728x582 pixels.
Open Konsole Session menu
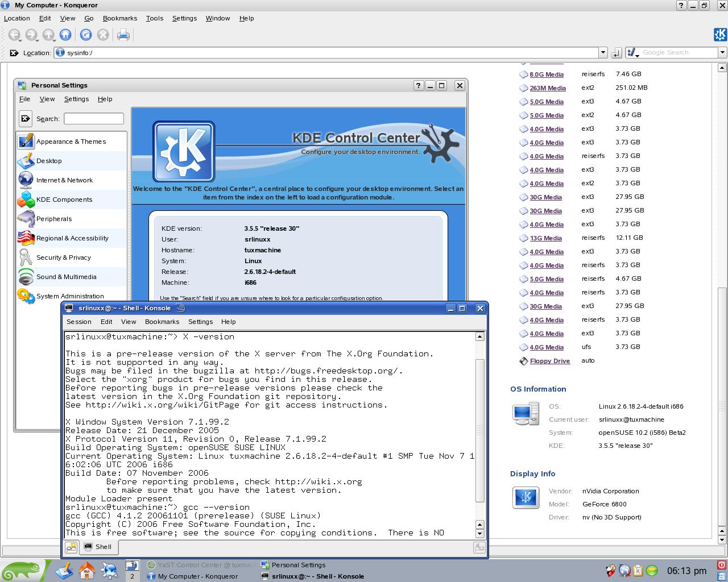tap(79, 322)
